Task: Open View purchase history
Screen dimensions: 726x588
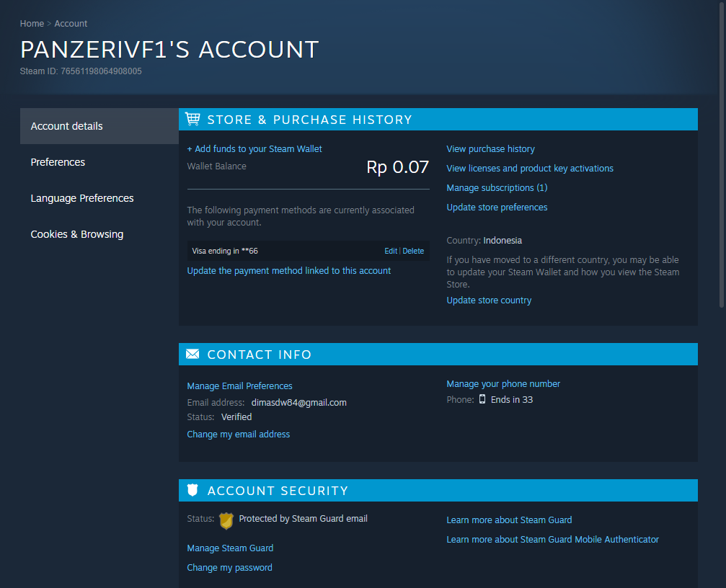Action: pos(490,148)
